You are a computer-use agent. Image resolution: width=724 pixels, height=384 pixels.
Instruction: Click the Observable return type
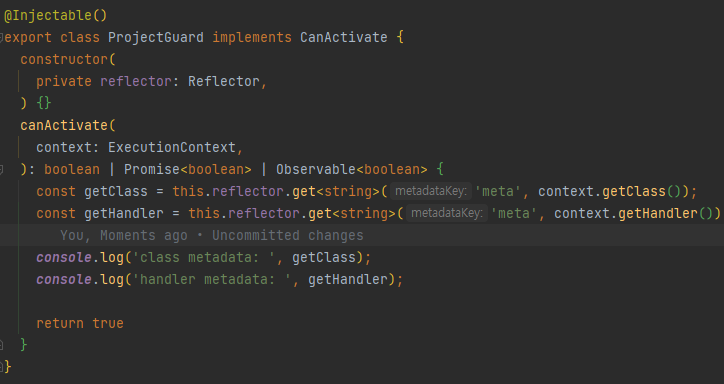(316, 169)
